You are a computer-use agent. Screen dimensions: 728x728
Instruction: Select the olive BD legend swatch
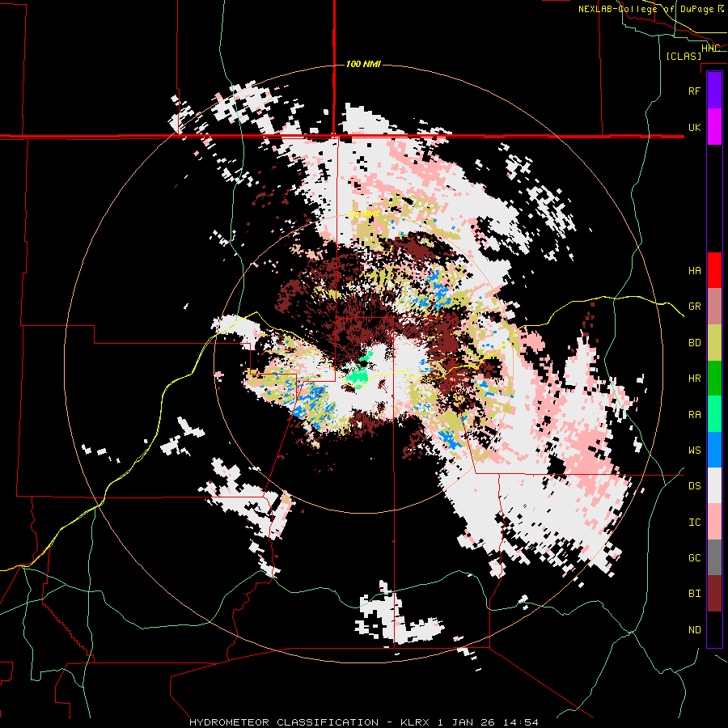pyautogui.click(x=714, y=343)
